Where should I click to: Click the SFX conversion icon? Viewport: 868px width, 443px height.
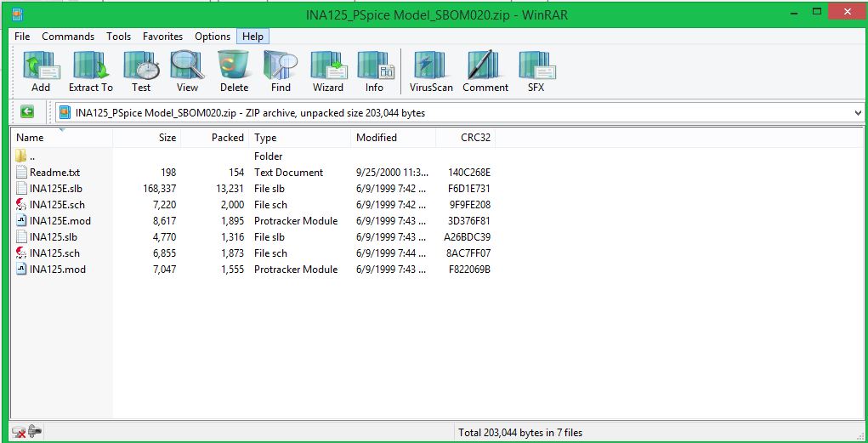click(x=536, y=65)
